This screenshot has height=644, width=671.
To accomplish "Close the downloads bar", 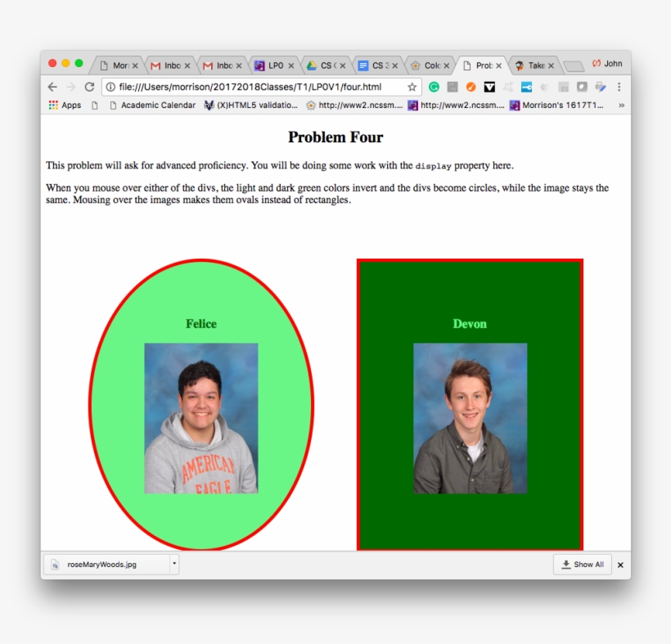I will pyautogui.click(x=620, y=565).
